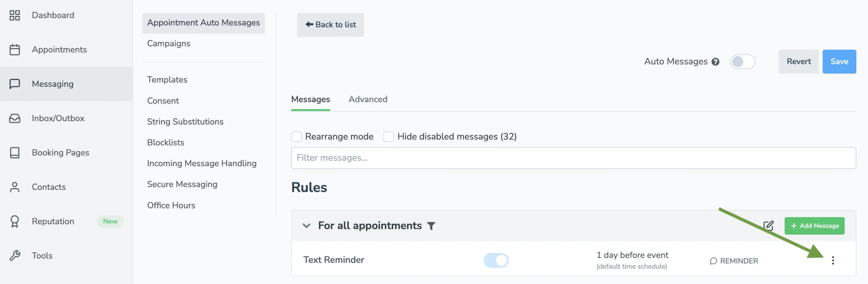Collapse the For all appointments section
This screenshot has height=284, width=868.
(x=306, y=226)
